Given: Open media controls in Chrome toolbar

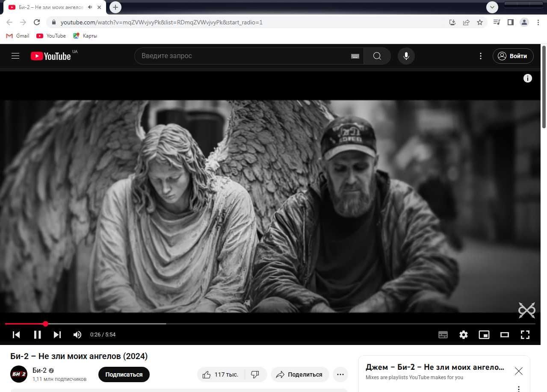Looking at the screenshot, I should pyautogui.click(x=497, y=22).
